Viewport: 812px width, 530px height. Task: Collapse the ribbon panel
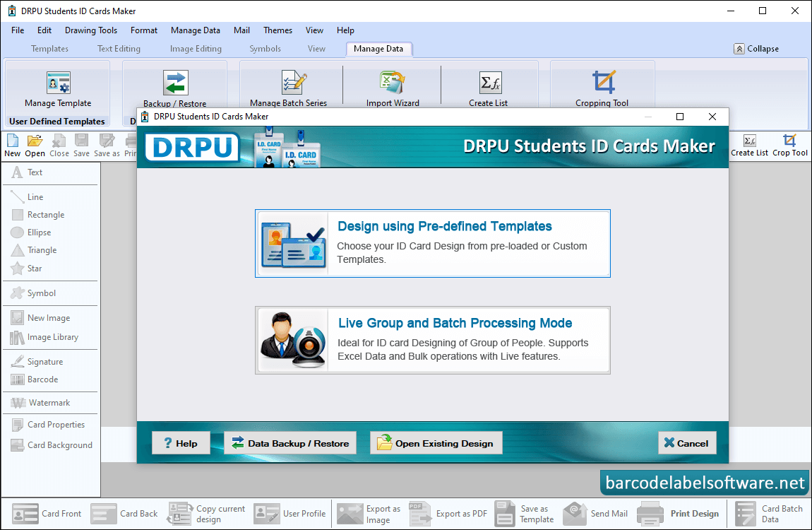click(x=757, y=49)
